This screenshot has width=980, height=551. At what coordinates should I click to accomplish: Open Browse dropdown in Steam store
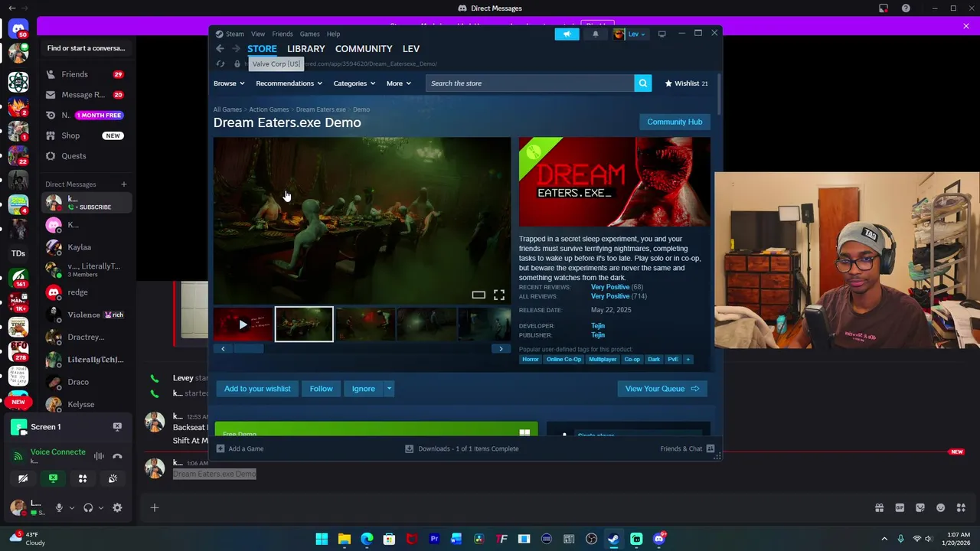pyautogui.click(x=229, y=83)
